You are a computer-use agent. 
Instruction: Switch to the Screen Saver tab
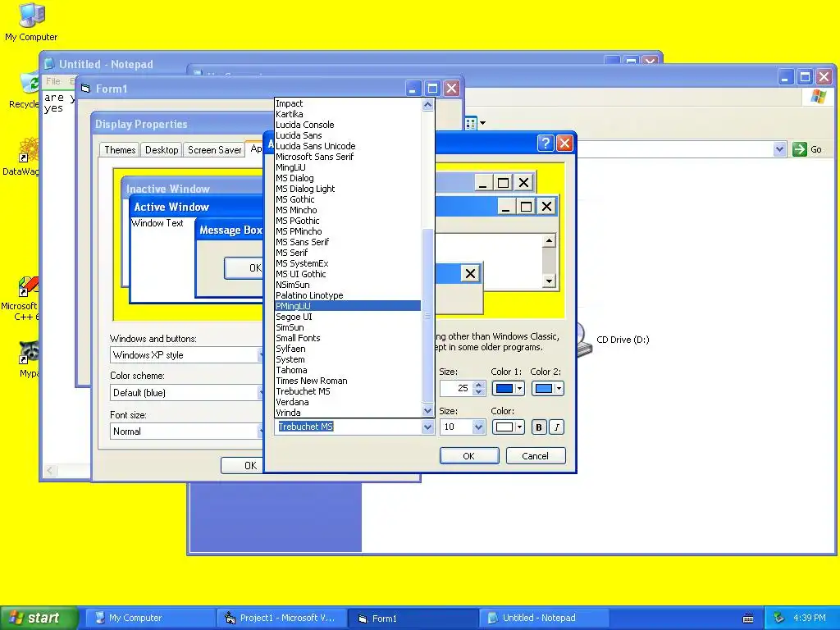tap(214, 150)
